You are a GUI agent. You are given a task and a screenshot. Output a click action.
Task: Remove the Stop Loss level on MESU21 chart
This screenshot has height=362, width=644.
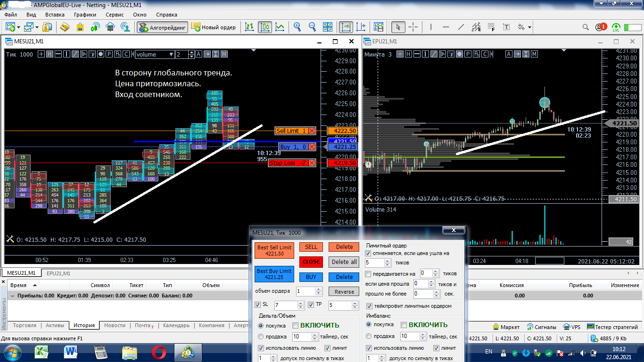tap(312, 163)
